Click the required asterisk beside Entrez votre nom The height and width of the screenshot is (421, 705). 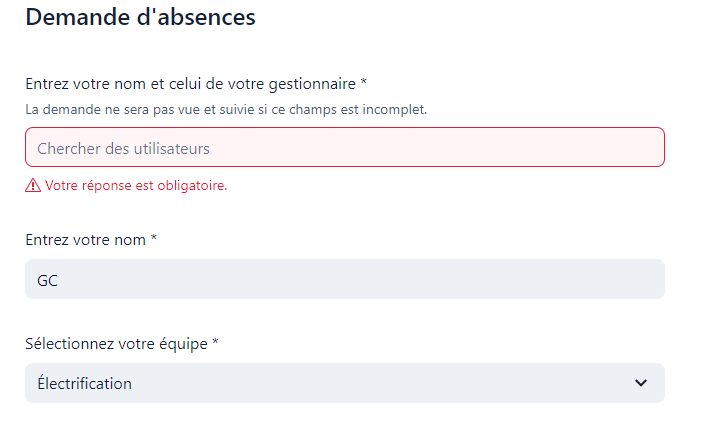tap(154, 239)
